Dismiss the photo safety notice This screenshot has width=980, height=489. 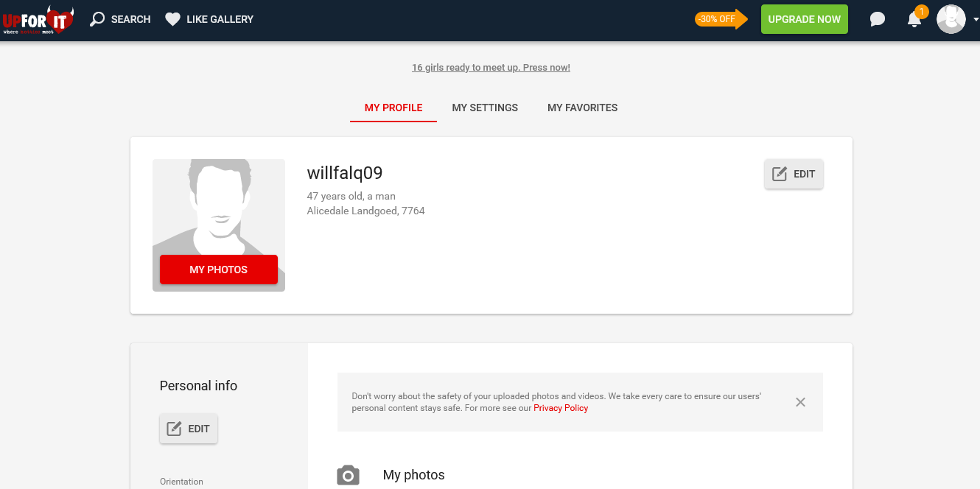pyautogui.click(x=800, y=402)
